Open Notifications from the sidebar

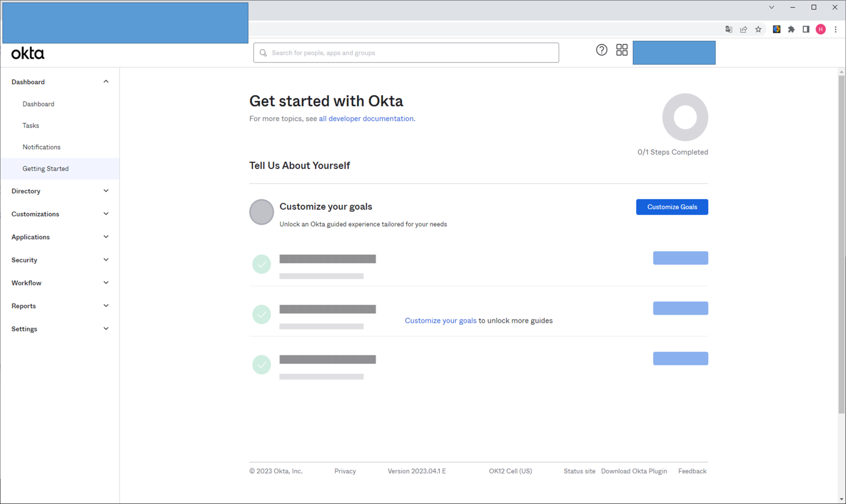41,147
